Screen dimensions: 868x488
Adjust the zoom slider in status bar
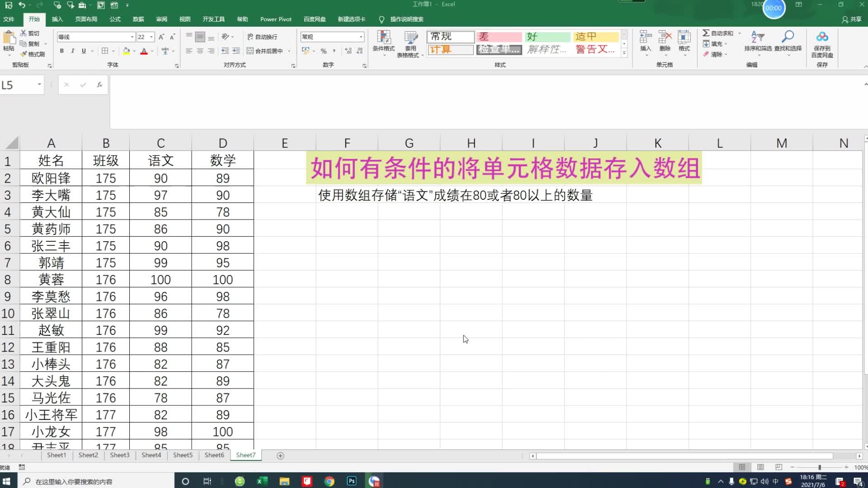pos(819,467)
